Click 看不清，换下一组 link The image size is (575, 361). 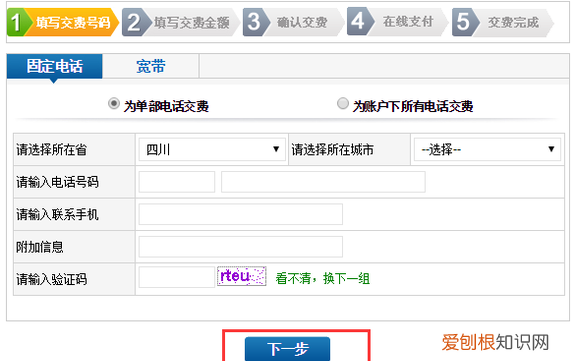pyautogui.click(x=322, y=278)
